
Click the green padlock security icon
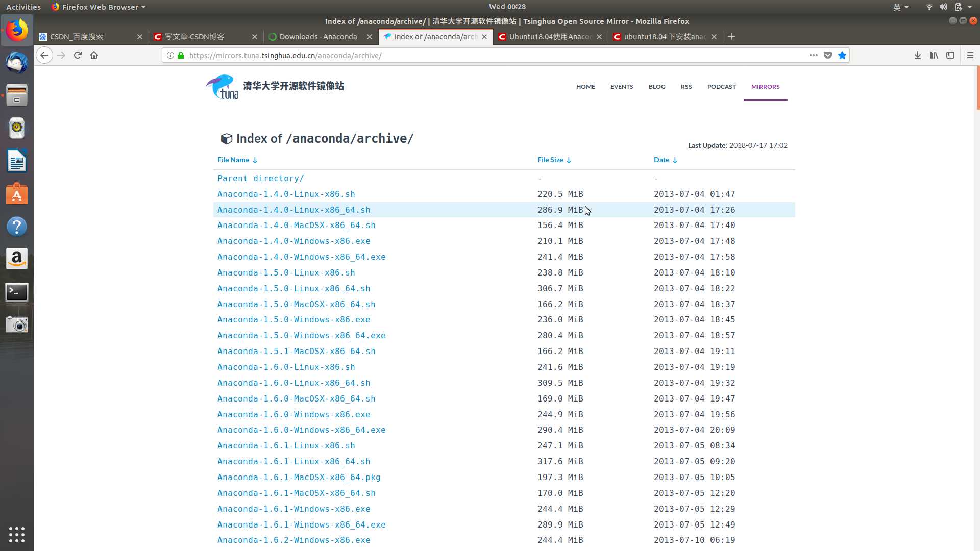(x=181, y=55)
